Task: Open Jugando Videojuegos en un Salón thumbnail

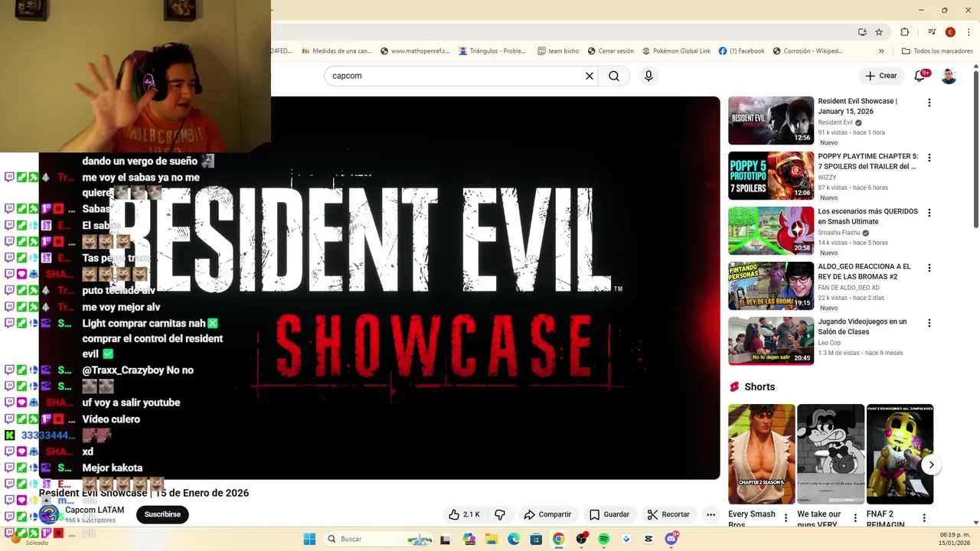Action: click(x=771, y=341)
